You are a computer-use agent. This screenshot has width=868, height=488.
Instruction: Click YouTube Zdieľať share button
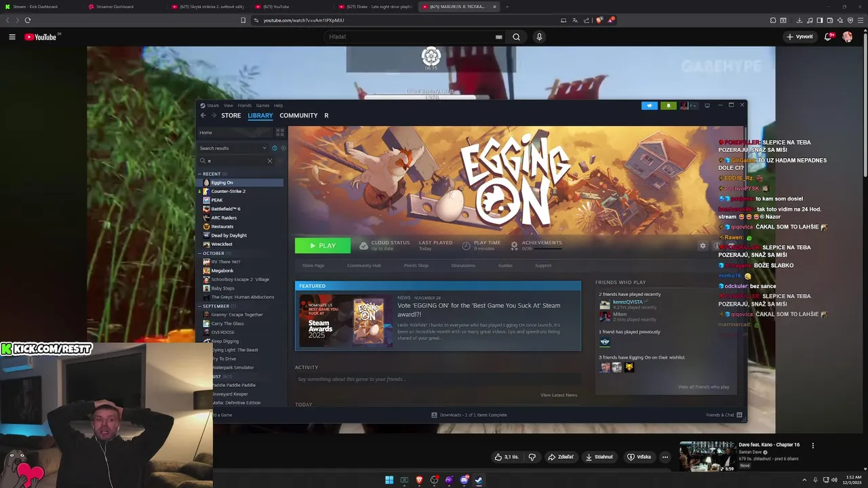(561, 457)
